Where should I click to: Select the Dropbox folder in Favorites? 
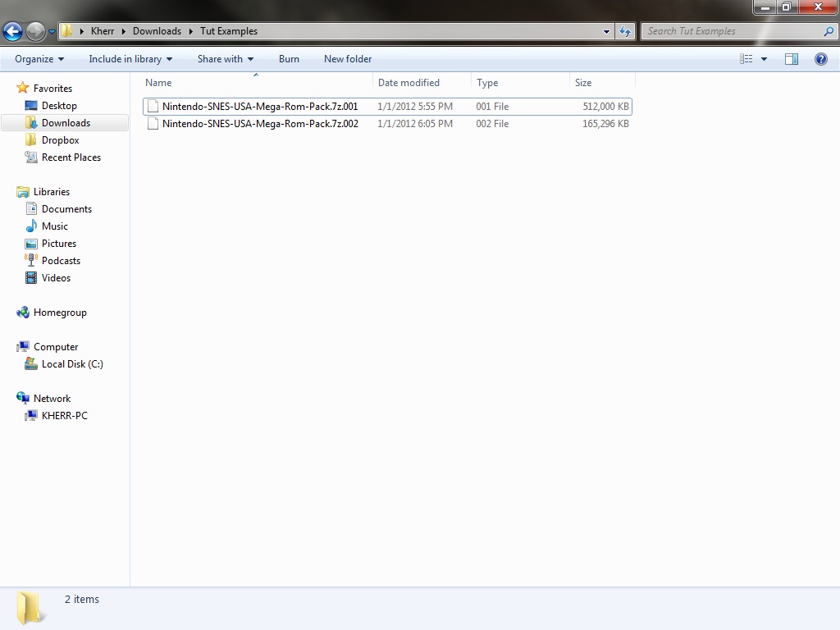click(x=60, y=140)
